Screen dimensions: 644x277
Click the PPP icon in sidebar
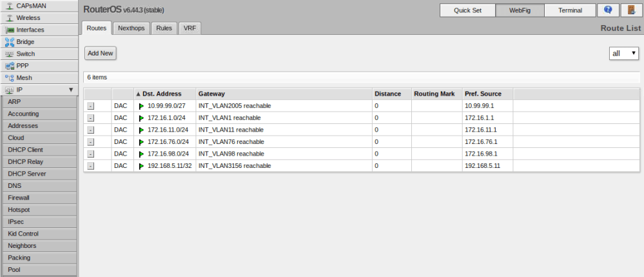9,65
